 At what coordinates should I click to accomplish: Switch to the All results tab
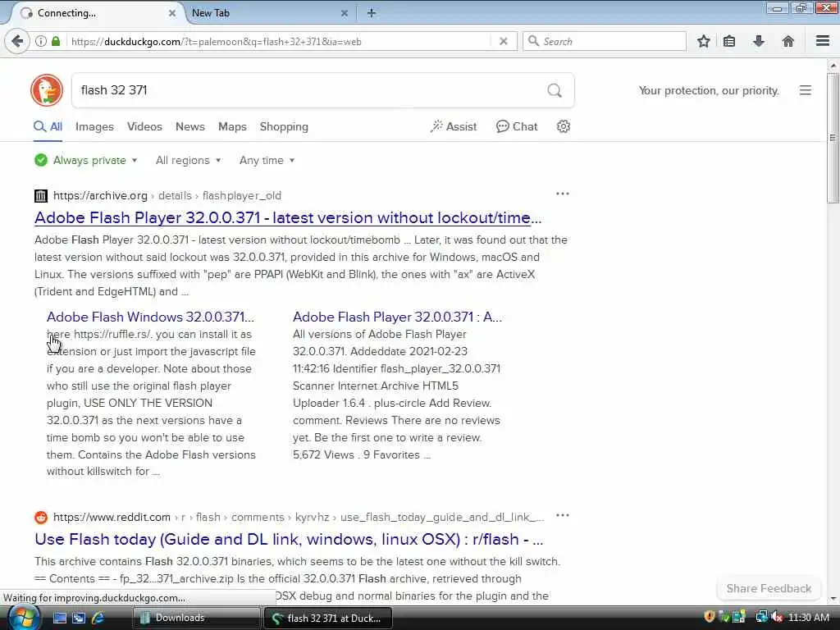tap(48, 127)
